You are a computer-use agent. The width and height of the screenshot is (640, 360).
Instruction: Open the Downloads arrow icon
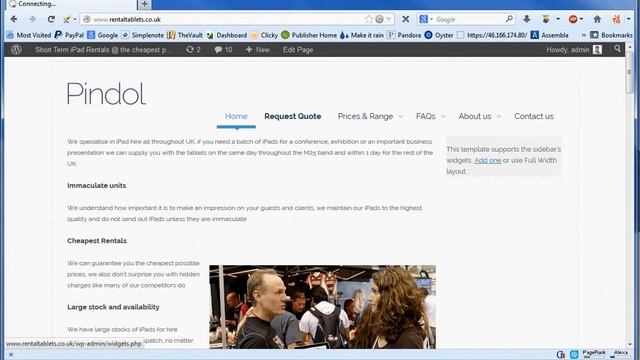(527, 19)
